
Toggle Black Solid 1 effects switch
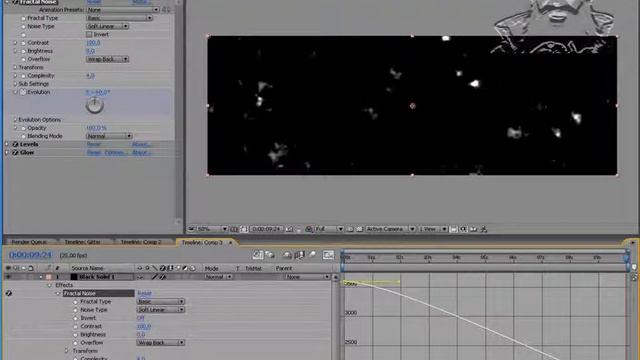click(x=162, y=277)
